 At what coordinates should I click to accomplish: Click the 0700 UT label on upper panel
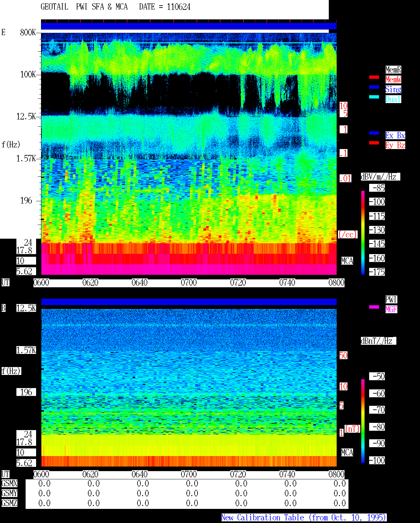(189, 283)
